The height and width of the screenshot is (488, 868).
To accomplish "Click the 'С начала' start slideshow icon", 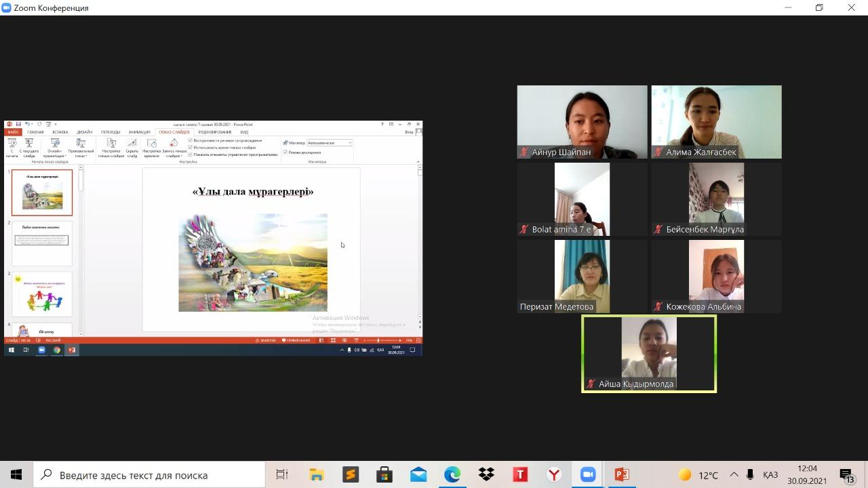I will (x=12, y=144).
